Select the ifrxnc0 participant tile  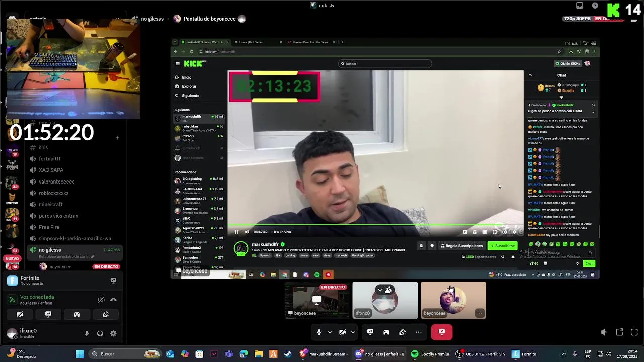[x=385, y=300]
